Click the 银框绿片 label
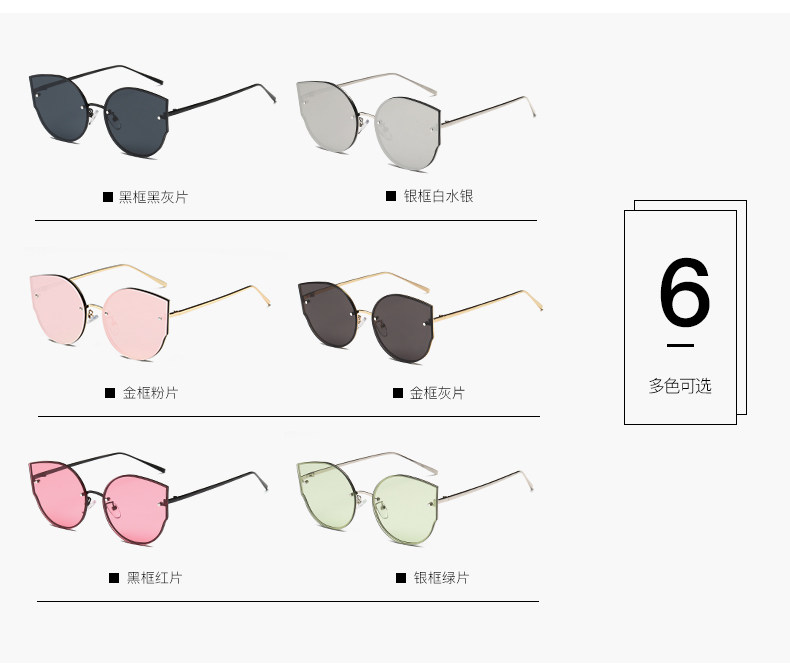 (441, 578)
